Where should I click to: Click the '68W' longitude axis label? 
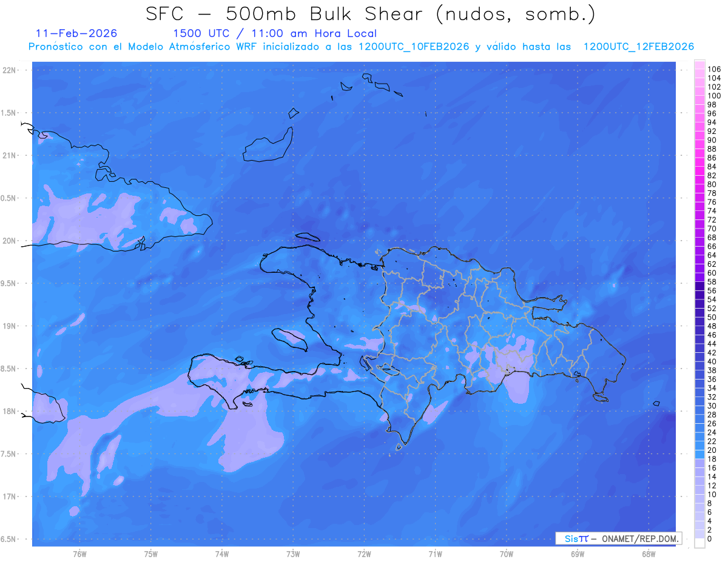(649, 554)
